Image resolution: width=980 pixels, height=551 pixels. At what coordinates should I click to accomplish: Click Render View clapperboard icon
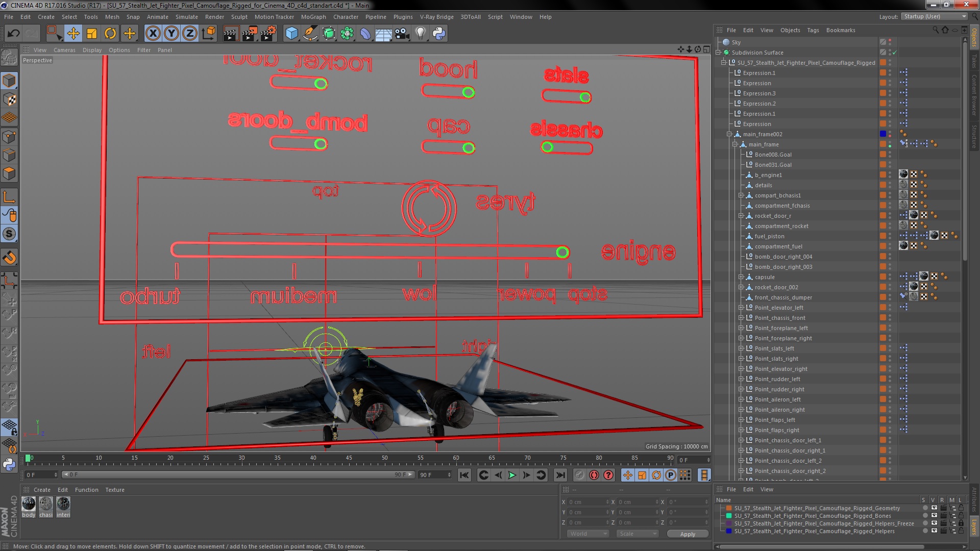[230, 34]
